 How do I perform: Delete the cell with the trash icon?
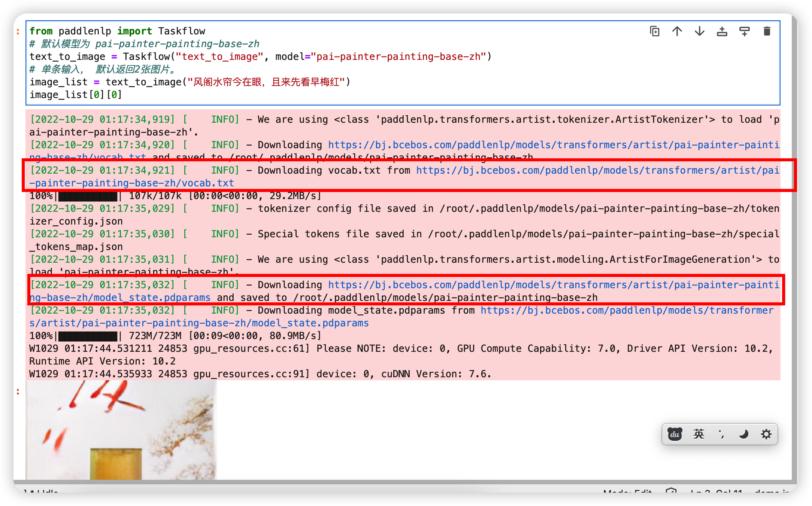tap(767, 31)
